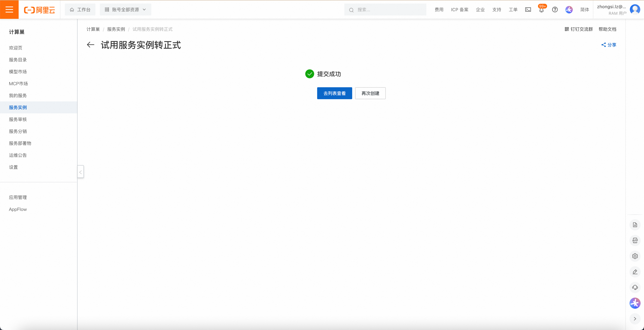The height and width of the screenshot is (330, 644).
Task: Focus the top search field
Action: [385, 10]
